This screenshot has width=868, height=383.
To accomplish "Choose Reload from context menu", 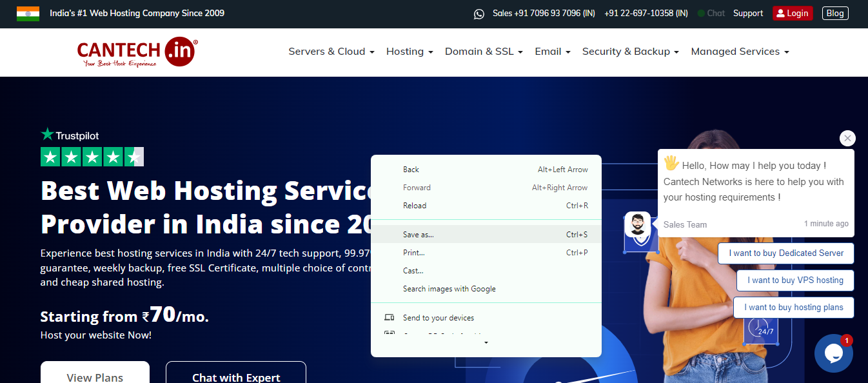I will tap(486, 206).
